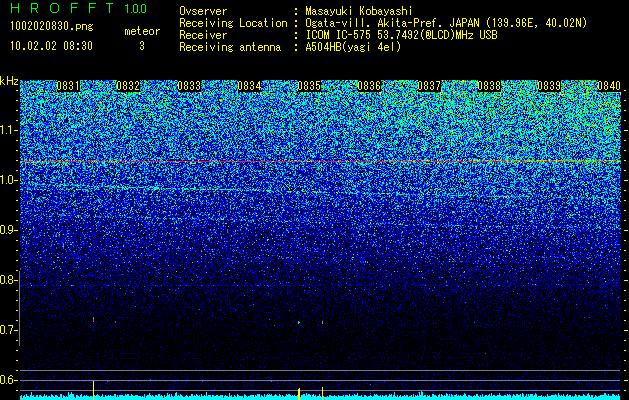629x400 pixels.
Task: Click the 0835 time marker
Action: point(309,86)
